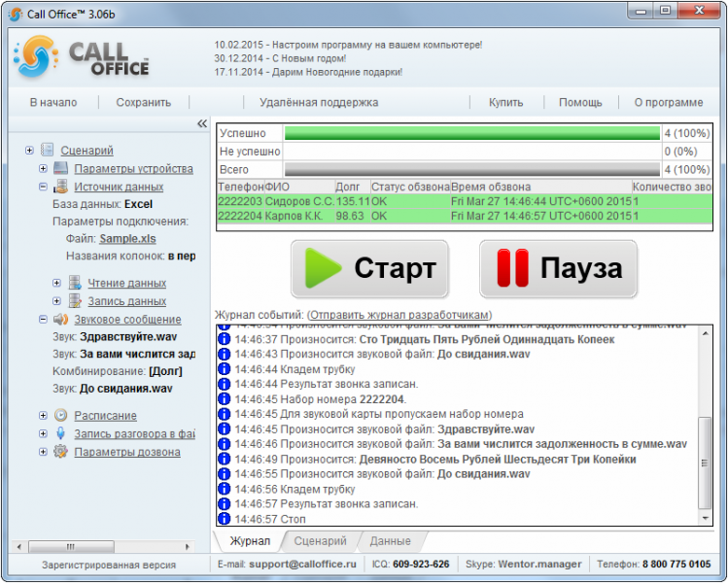Viewport: 728px width, 583px height.
Task: Click sound item Здравствуйте.wav in tree
Action: [x=115, y=336]
